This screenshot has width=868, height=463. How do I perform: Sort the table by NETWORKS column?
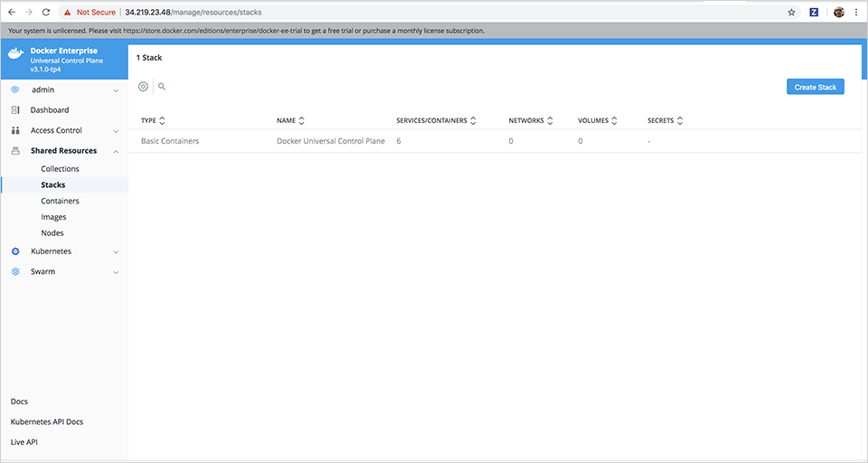tap(531, 121)
